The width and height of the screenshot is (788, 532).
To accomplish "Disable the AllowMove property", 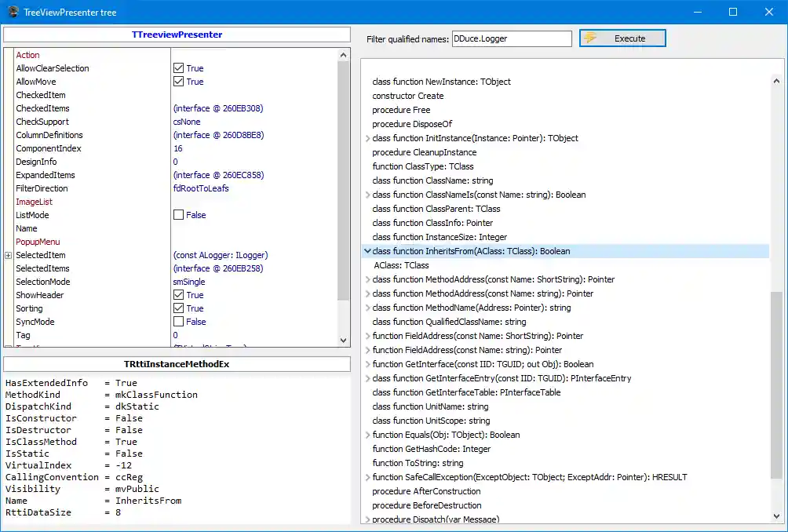I will pos(179,82).
